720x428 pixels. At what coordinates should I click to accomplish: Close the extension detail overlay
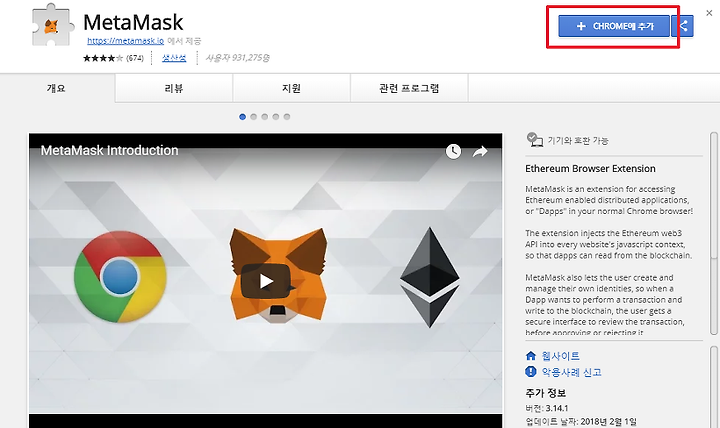pyautogui.click(x=709, y=13)
